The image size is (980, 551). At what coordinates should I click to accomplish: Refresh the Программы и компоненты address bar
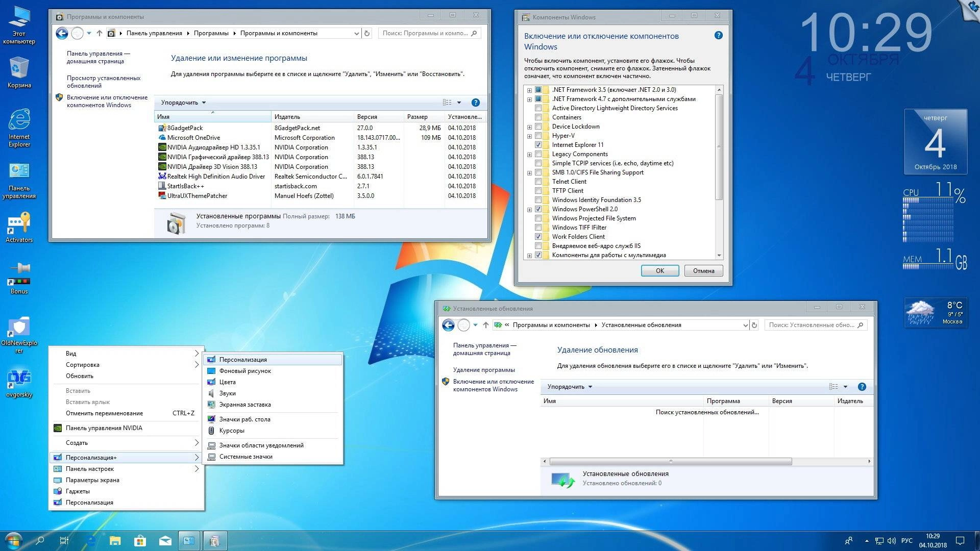coord(367,33)
